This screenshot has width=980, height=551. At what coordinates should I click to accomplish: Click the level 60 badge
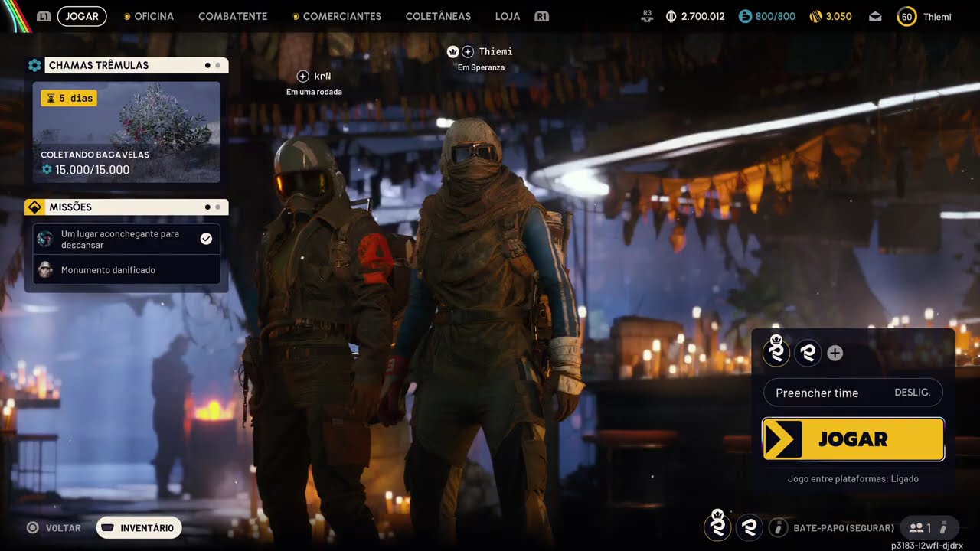[x=906, y=16]
